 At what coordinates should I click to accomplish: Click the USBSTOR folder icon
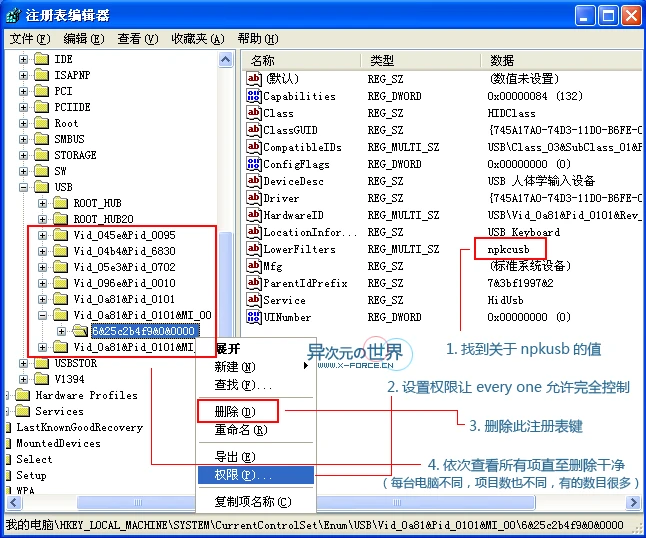[x=41, y=363]
